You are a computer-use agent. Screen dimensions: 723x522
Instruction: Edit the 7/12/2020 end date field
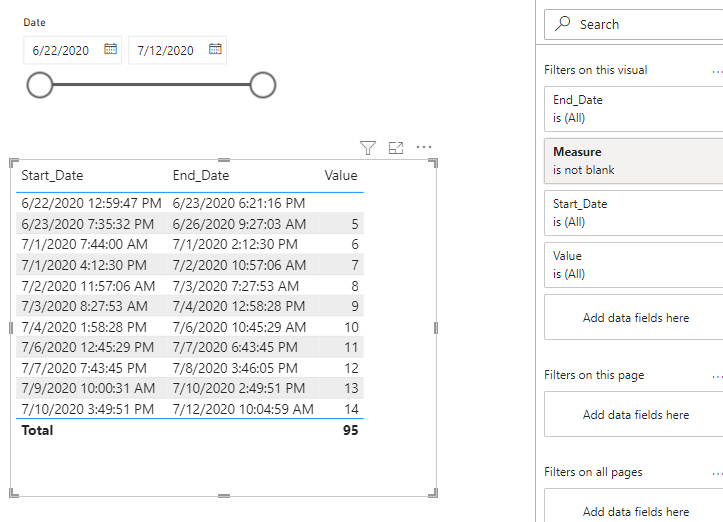(165, 50)
